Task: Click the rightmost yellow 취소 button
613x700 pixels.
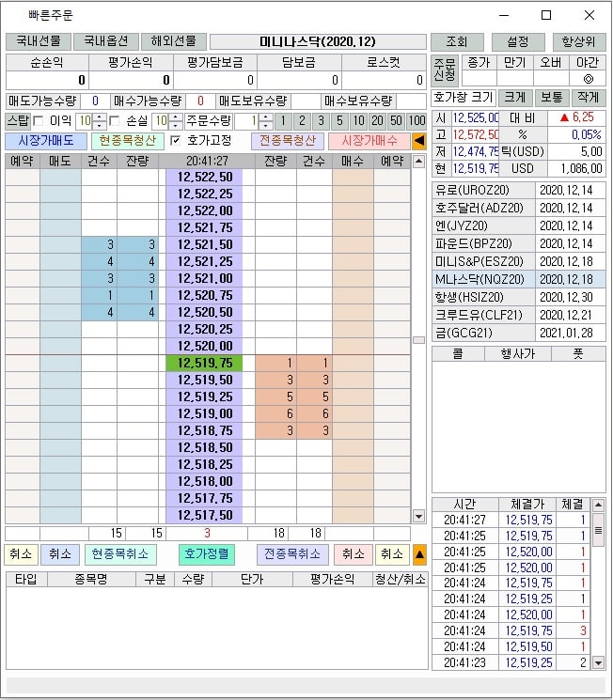Action: coord(392,554)
